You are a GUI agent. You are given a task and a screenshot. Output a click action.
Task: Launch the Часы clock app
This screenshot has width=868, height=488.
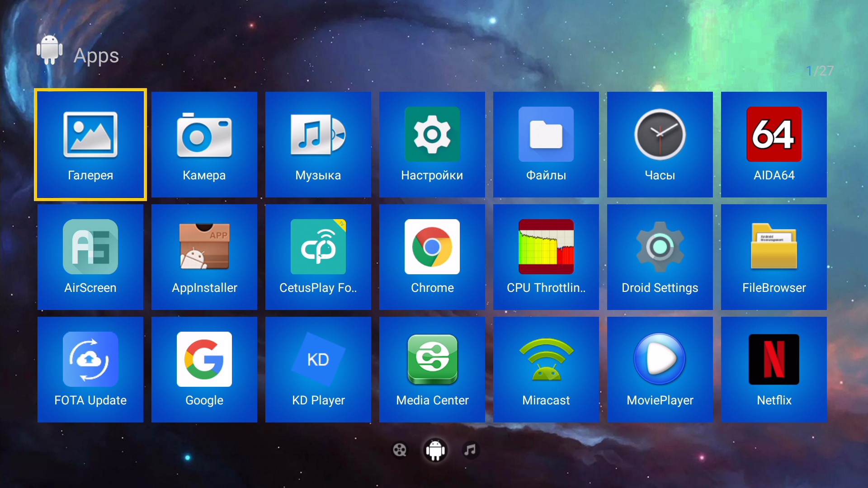[660, 145]
